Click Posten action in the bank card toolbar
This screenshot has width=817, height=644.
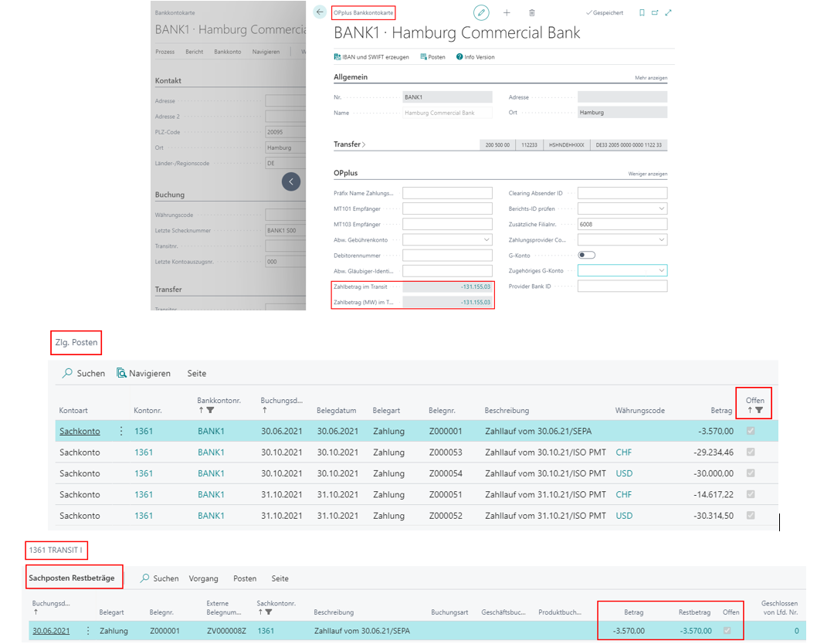coord(433,57)
